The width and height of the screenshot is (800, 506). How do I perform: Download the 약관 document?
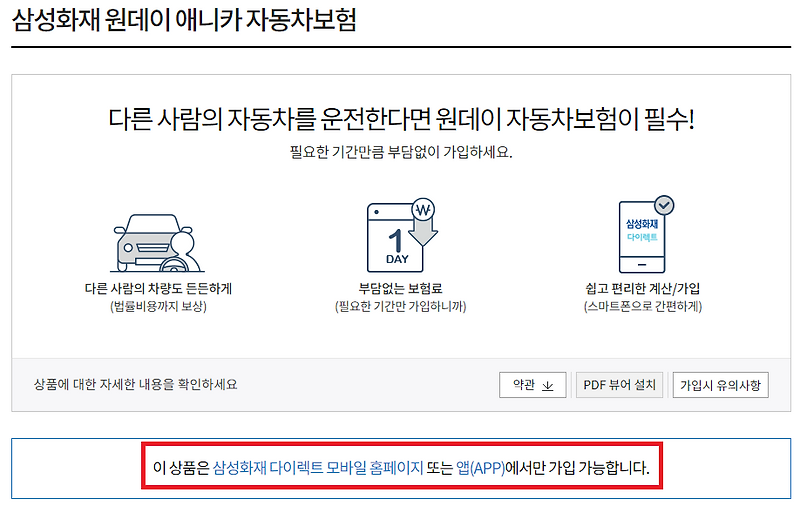click(x=532, y=385)
